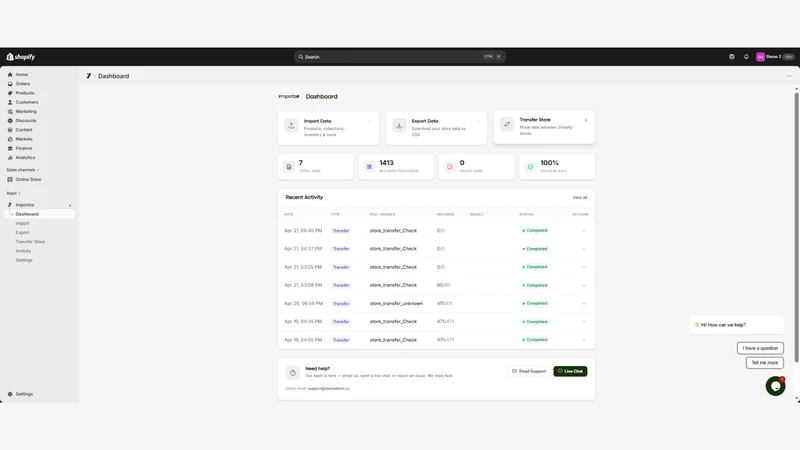Click the Import Data card

click(x=329, y=128)
